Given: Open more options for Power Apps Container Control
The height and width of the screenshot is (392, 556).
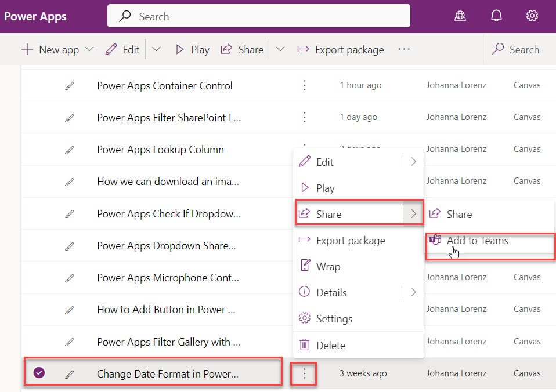Looking at the screenshot, I should pos(305,85).
